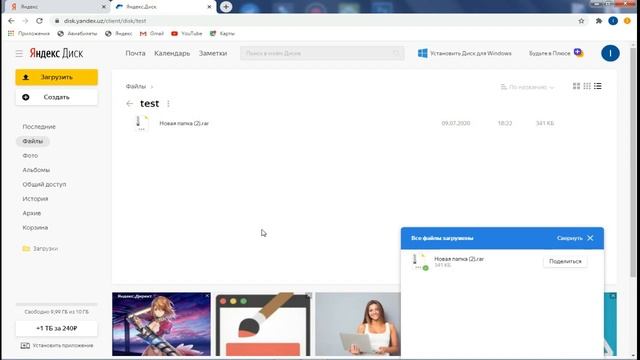Click the Загрузить upload button

pyautogui.click(x=57, y=77)
